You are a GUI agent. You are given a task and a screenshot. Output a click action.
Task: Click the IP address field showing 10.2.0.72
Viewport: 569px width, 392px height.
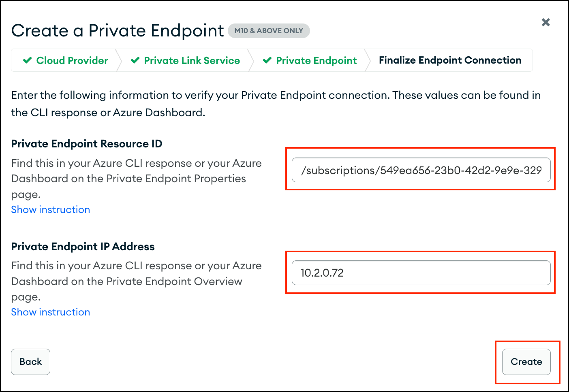point(421,273)
